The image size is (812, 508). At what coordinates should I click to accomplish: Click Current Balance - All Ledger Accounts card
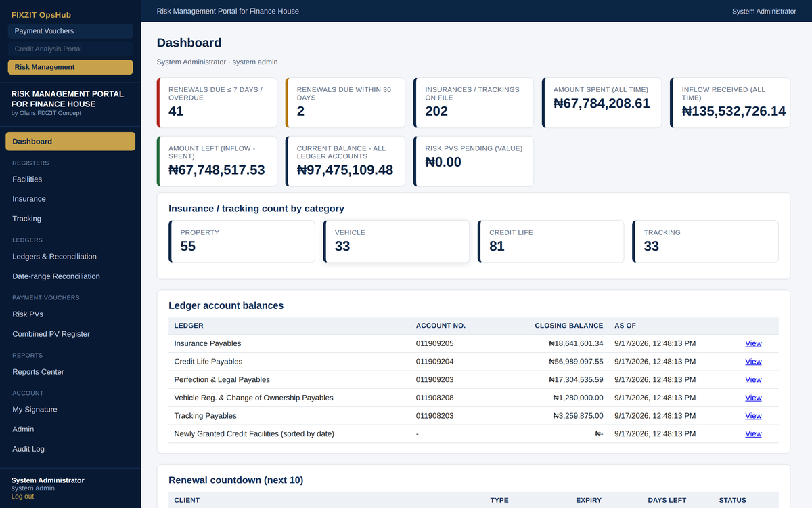pos(345,161)
